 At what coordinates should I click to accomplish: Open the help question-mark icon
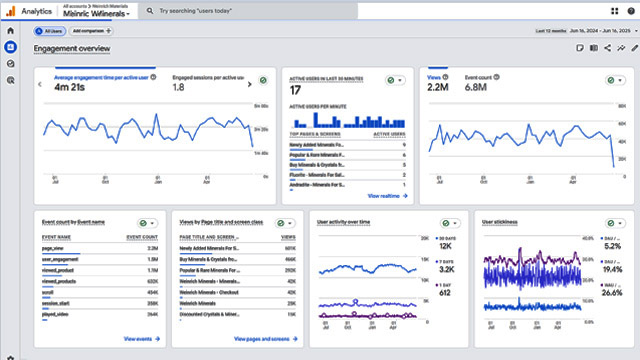click(x=631, y=11)
